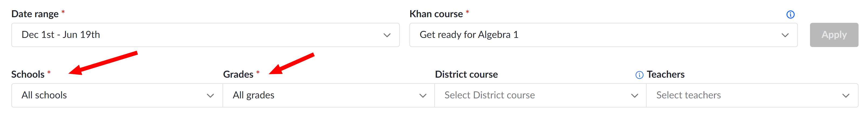Click the Grades field label

pos(238,74)
